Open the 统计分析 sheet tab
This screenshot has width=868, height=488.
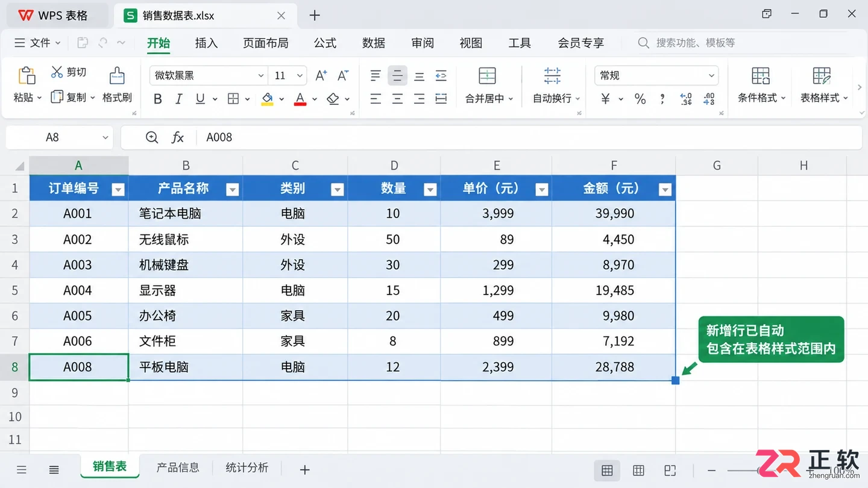(247, 468)
